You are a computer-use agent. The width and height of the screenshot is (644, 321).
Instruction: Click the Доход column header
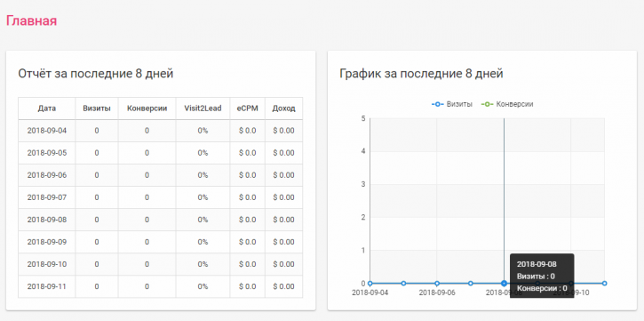click(x=283, y=108)
